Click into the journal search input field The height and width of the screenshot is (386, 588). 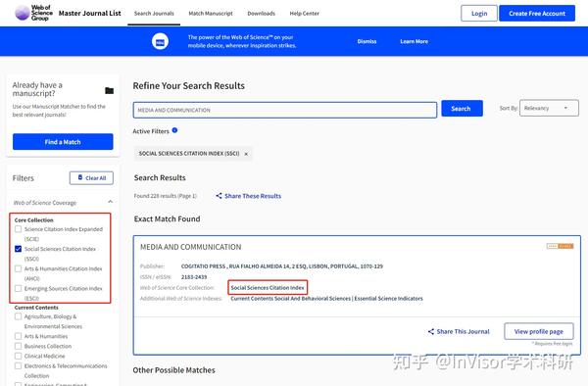[x=285, y=110]
